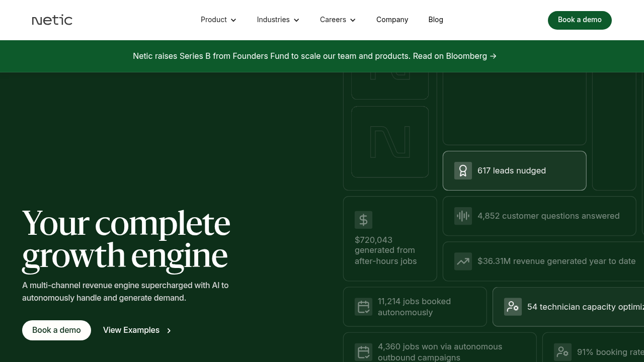Click '11,214 jobs booked autonomously' text
644x362 pixels.
point(414,307)
